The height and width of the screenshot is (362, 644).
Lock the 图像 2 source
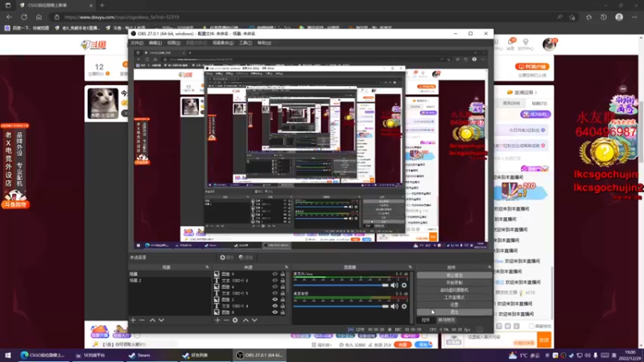pos(283,299)
